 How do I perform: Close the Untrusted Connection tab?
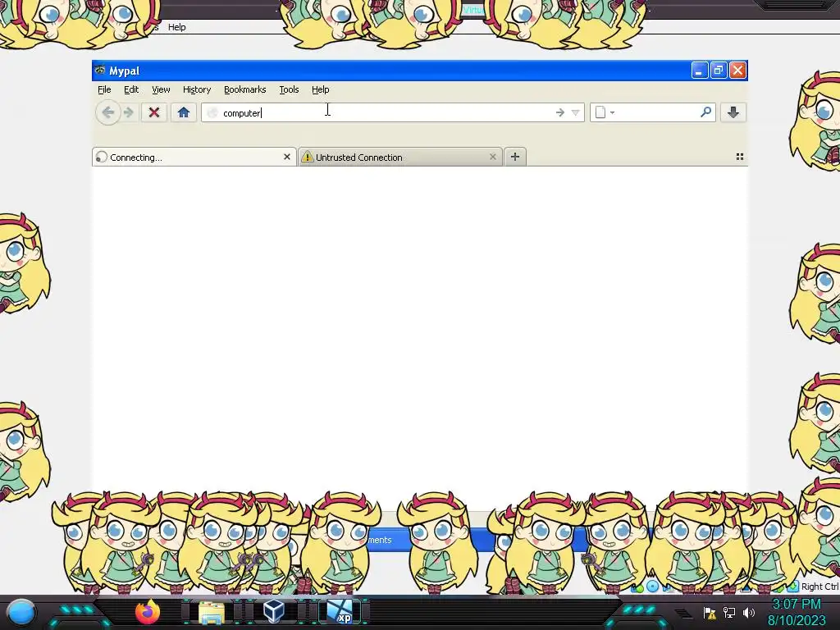[493, 157]
